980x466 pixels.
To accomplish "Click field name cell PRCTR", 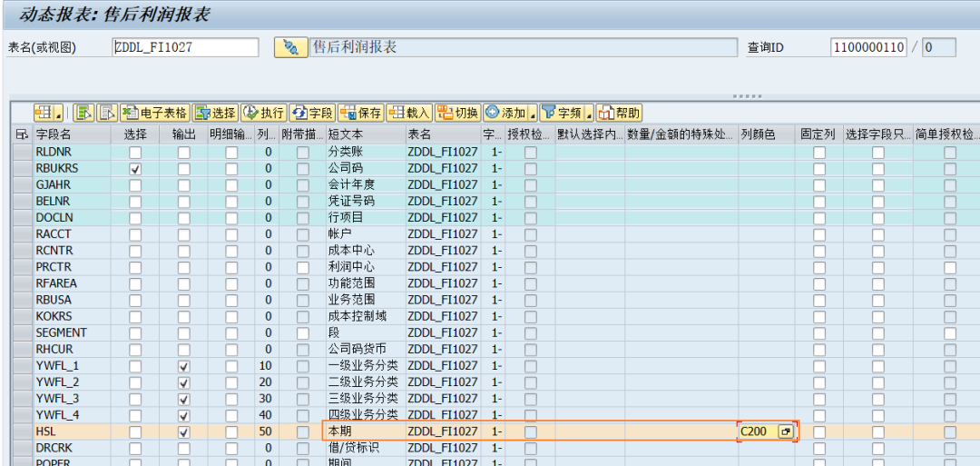I will pos(72,267).
